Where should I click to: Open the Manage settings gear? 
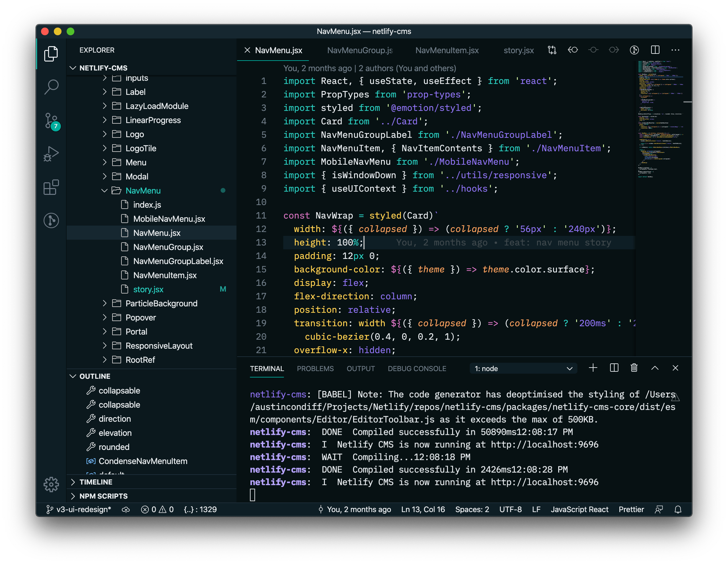click(x=51, y=485)
